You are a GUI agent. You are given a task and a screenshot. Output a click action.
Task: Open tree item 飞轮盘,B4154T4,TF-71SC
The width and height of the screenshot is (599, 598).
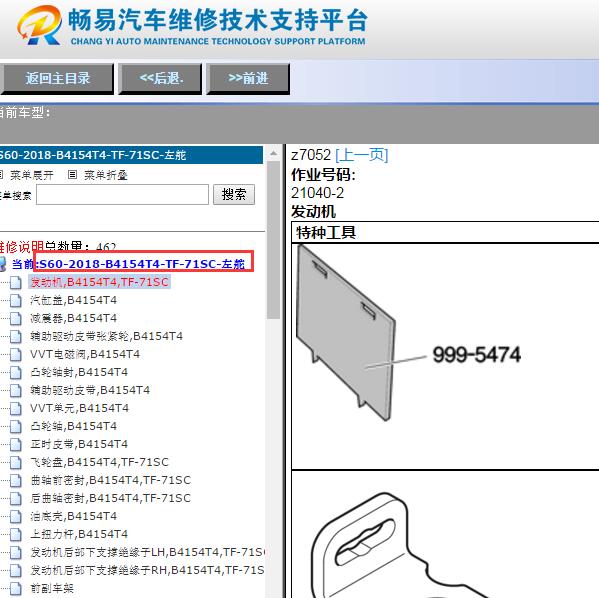tap(99, 462)
